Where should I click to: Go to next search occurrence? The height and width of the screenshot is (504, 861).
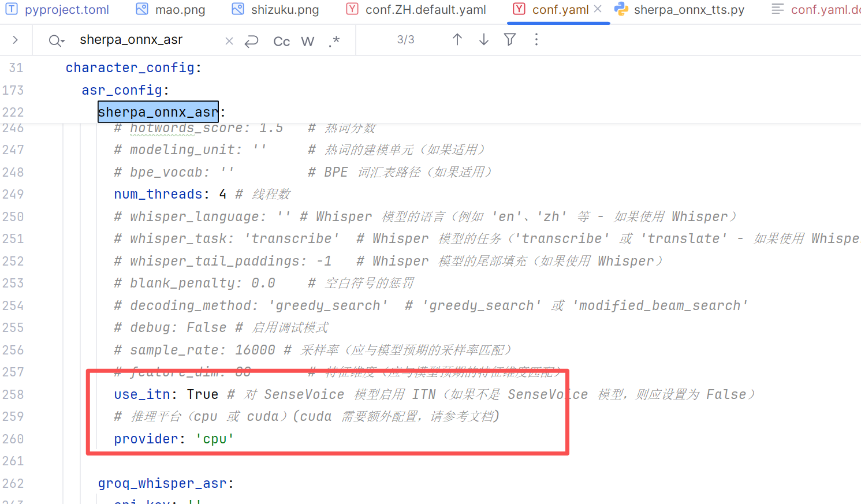(484, 39)
